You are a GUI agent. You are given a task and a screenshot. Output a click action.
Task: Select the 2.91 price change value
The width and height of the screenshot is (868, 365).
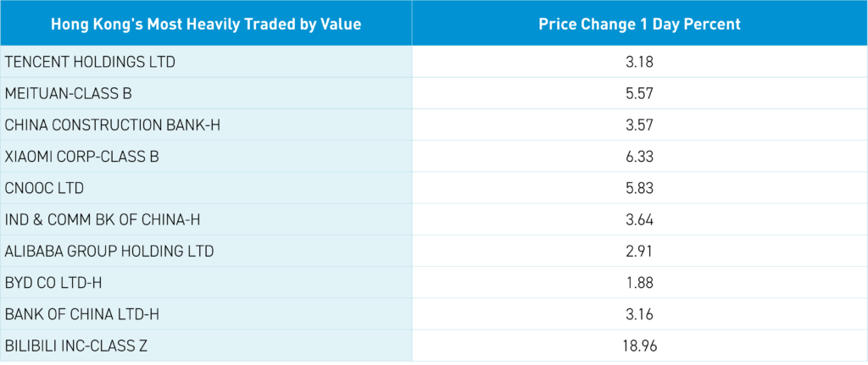coord(639,252)
